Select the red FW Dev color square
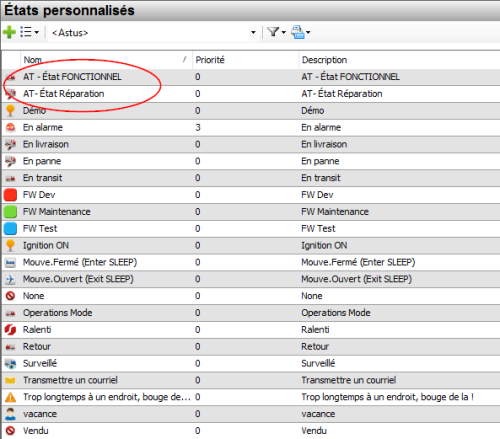The height and width of the screenshot is (439, 500). click(10, 195)
